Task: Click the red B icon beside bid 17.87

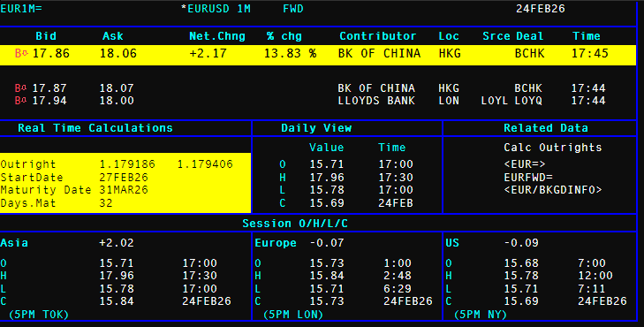Action: tap(20, 88)
